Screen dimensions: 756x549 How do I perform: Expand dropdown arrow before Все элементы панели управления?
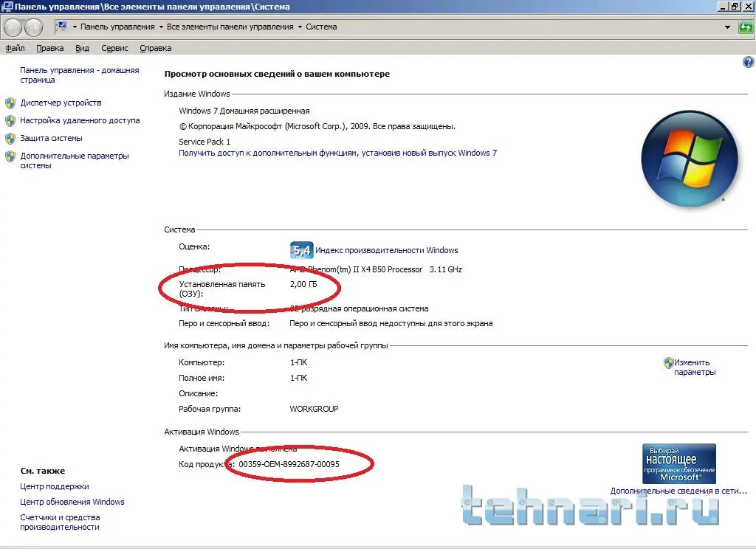tap(161, 27)
